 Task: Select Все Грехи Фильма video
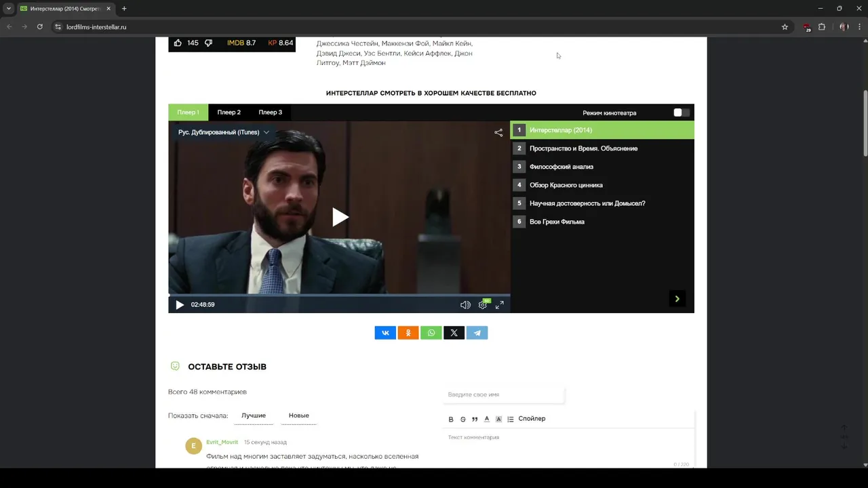pyautogui.click(x=602, y=222)
